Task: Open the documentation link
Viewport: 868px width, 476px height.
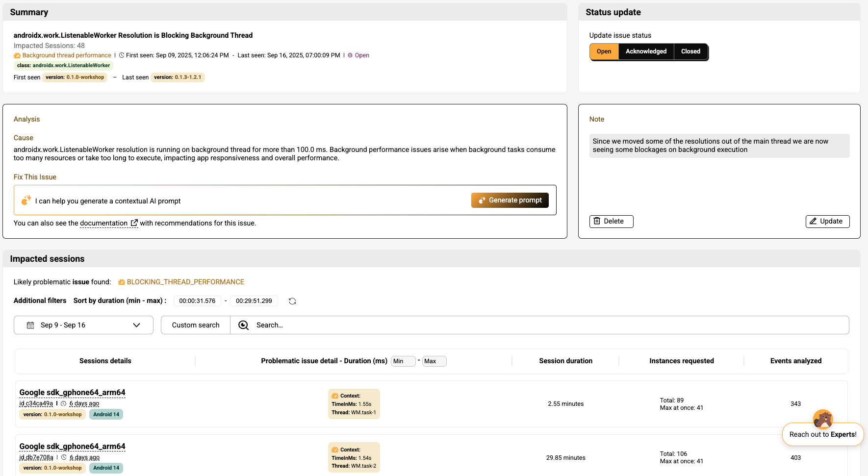Action: (103, 223)
